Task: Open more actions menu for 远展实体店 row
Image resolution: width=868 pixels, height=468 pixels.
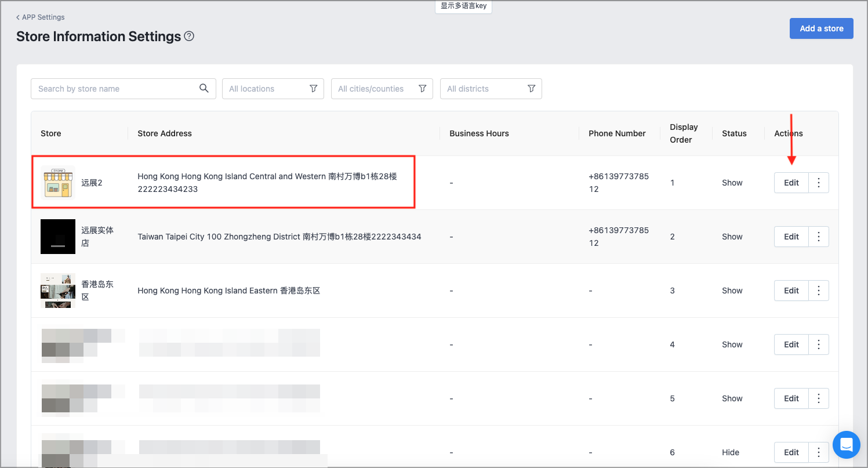Action: pyautogui.click(x=819, y=237)
